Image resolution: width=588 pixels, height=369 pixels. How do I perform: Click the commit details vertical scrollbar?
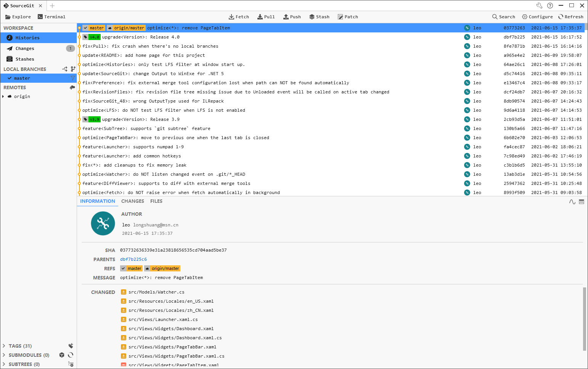[585, 319]
